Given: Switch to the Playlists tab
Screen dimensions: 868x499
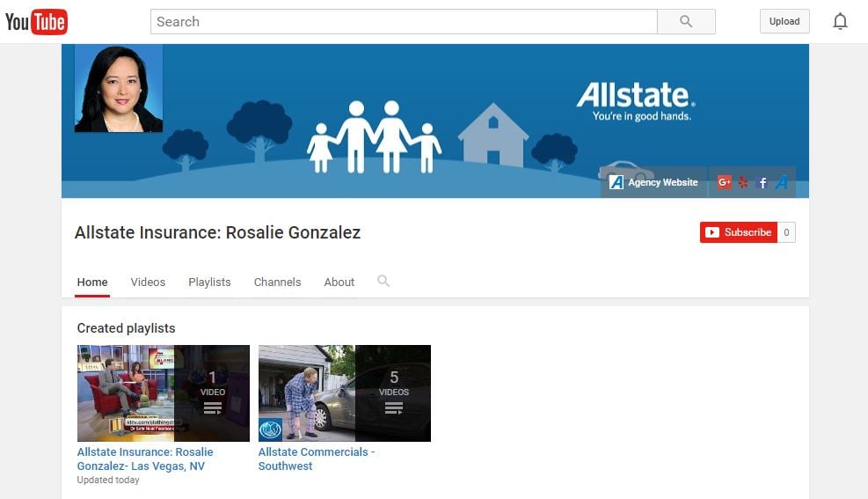Looking at the screenshot, I should (x=209, y=283).
